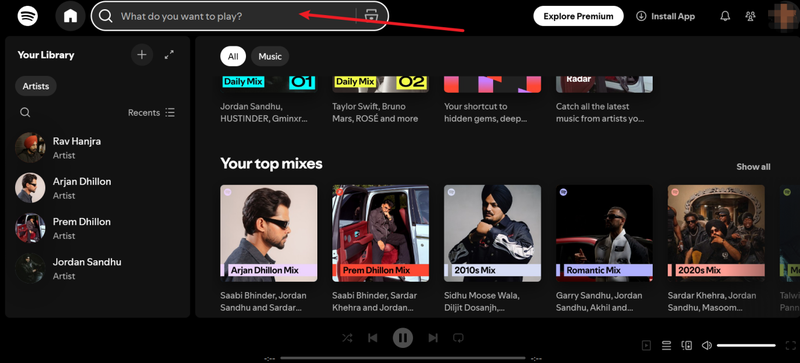Screen dimensions: 800x363
Task: Open 2020s Mix cover
Action: tap(716, 233)
